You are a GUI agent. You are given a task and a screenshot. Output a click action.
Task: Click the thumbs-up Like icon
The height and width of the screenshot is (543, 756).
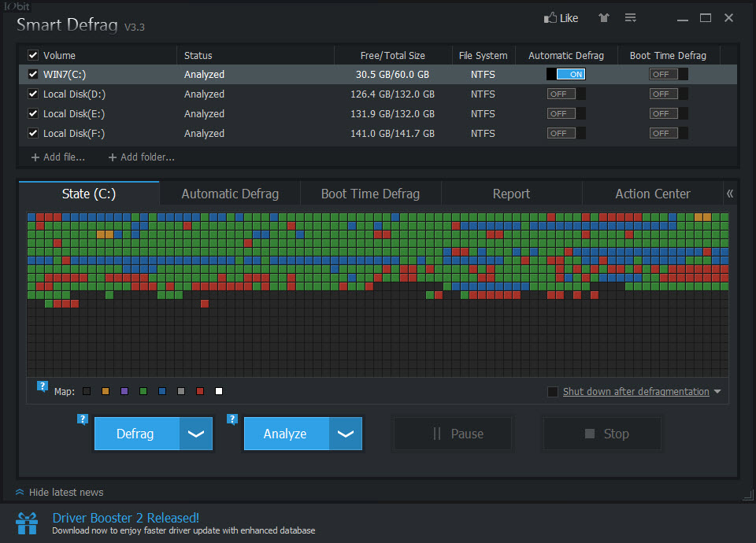[x=550, y=18]
